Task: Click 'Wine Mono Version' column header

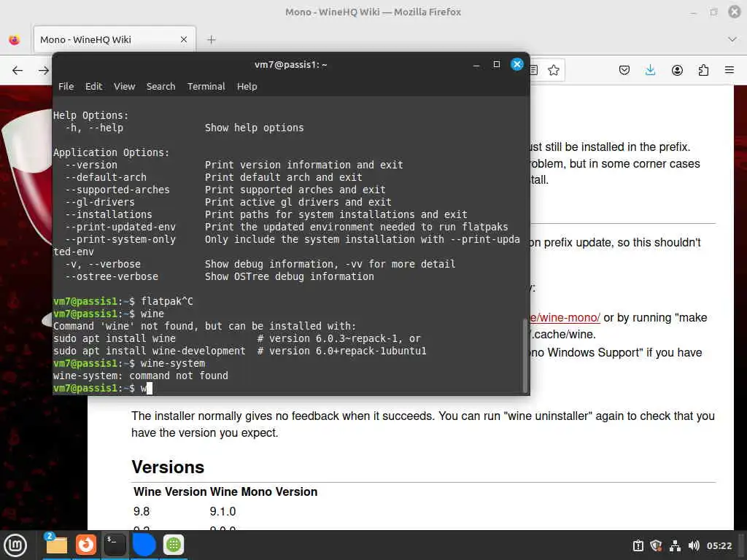Action: 263,492
